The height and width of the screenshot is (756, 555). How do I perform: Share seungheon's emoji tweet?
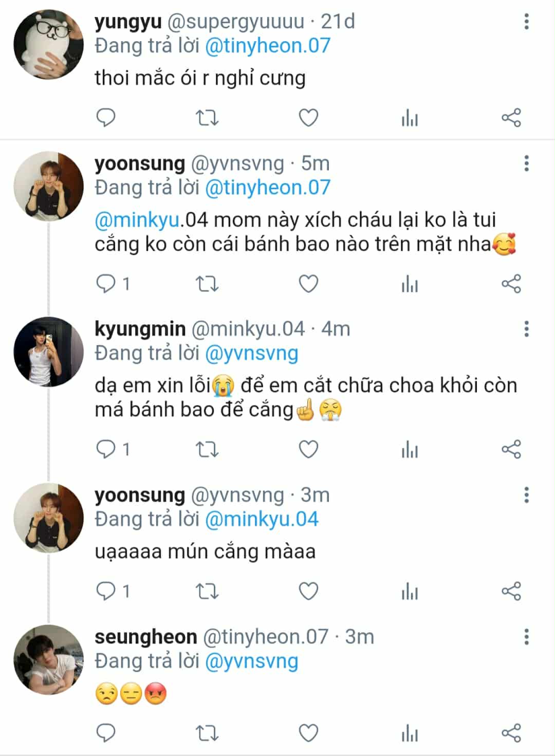511,733
